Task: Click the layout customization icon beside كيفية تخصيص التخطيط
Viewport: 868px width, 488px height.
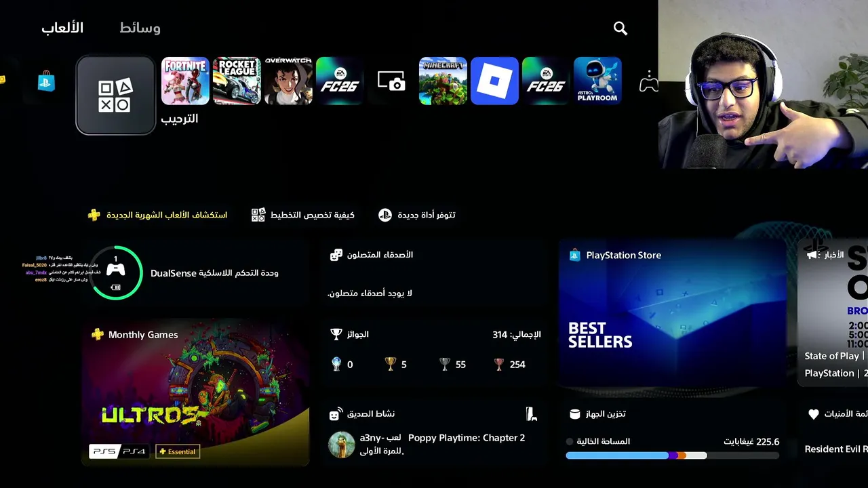Action: [258, 215]
